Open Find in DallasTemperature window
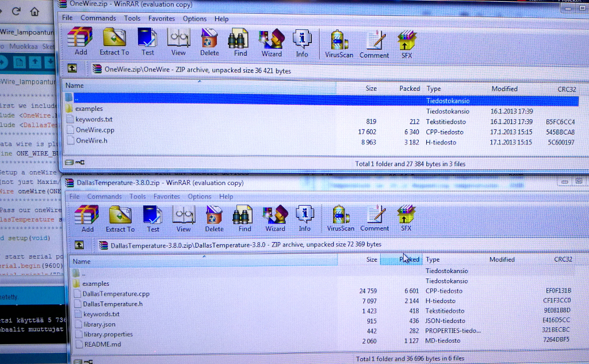The height and width of the screenshot is (364, 589). 244,219
